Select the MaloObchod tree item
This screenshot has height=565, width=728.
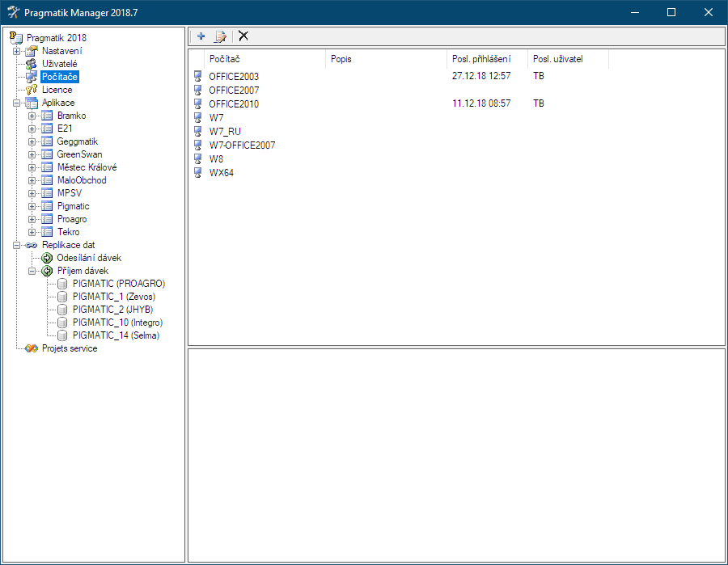(x=82, y=180)
